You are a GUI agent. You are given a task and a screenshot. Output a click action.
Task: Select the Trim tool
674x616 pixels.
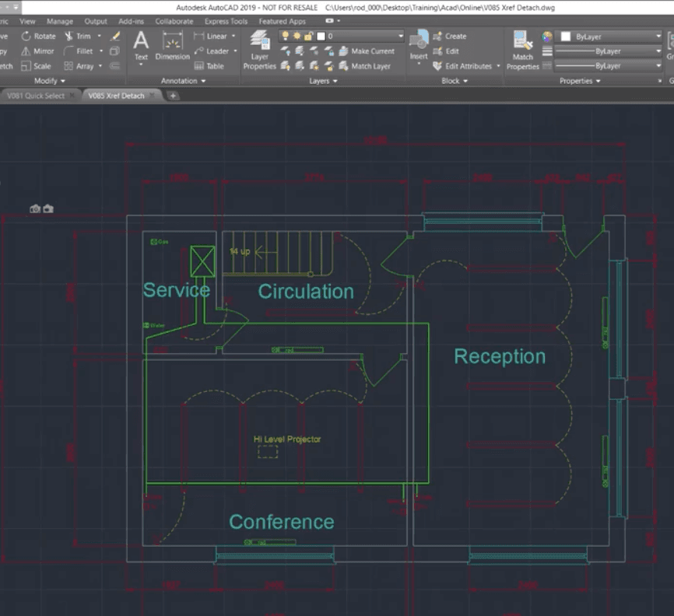click(x=78, y=37)
